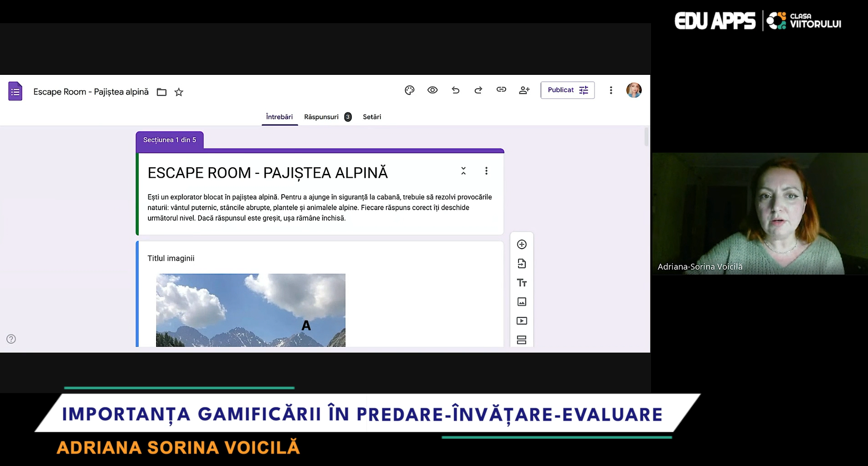Image resolution: width=868 pixels, height=466 pixels.
Task: Edit the Titlul imaginii field
Action: coord(171,258)
